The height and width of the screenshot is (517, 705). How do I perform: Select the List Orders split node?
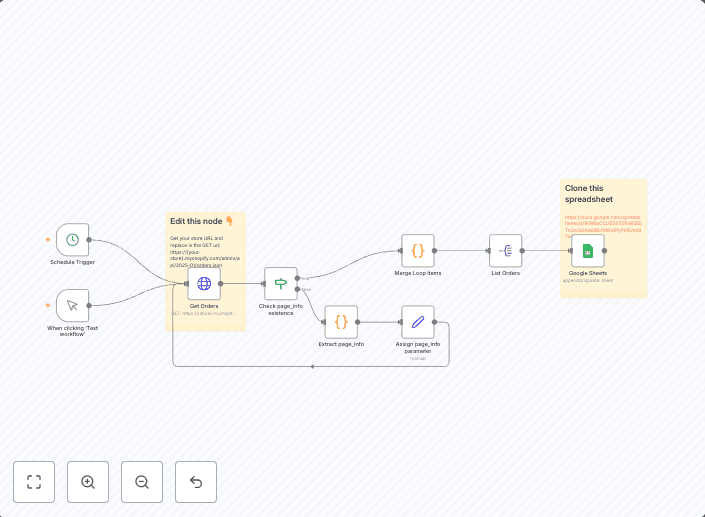[x=505, y=250]
